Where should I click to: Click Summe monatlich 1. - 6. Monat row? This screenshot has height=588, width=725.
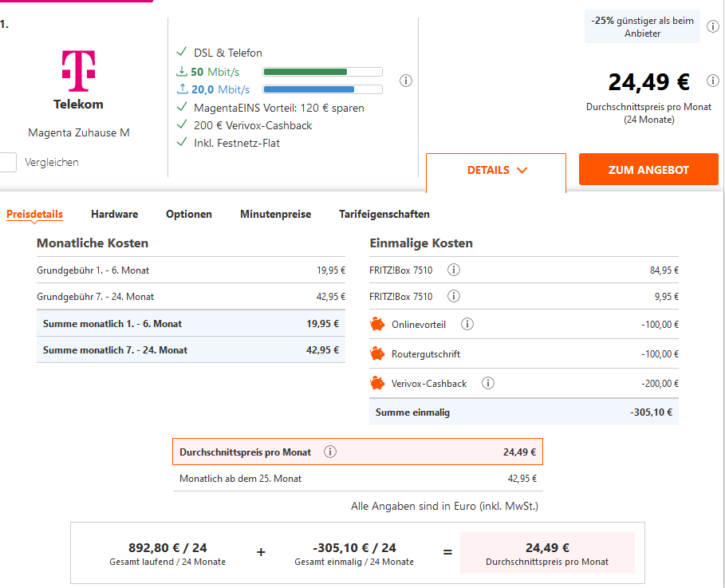coord(191,323)
